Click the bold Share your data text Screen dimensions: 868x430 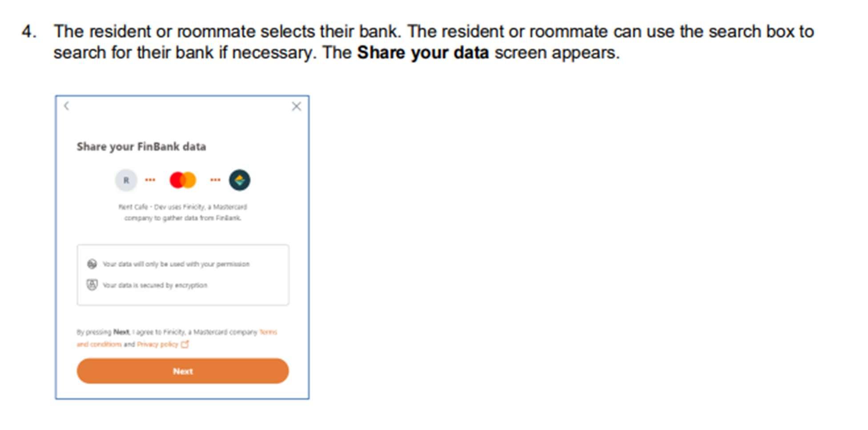click(423, 53)
